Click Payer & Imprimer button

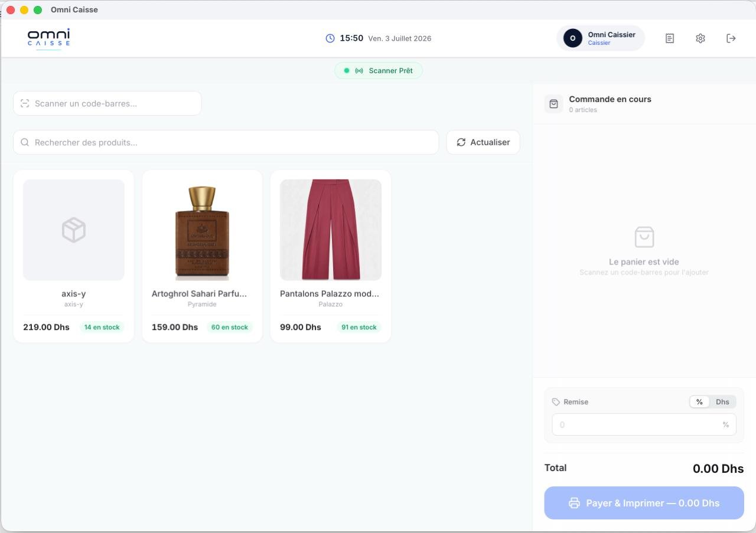pos(644,503)
